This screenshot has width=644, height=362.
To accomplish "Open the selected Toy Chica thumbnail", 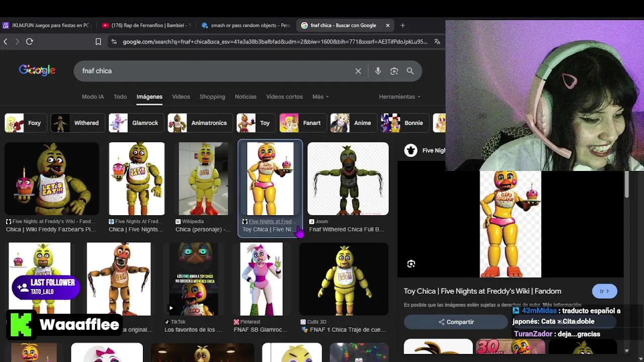I will pos(270,178).
